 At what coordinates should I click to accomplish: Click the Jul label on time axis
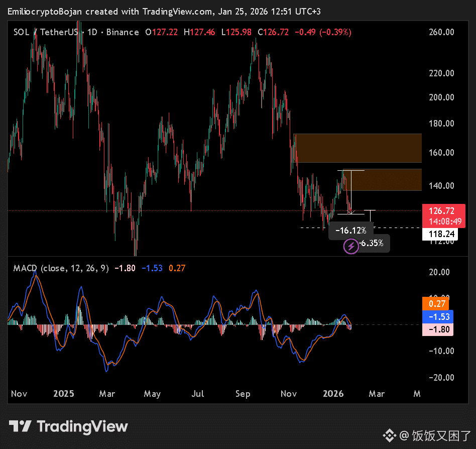[x=198, y=394]
